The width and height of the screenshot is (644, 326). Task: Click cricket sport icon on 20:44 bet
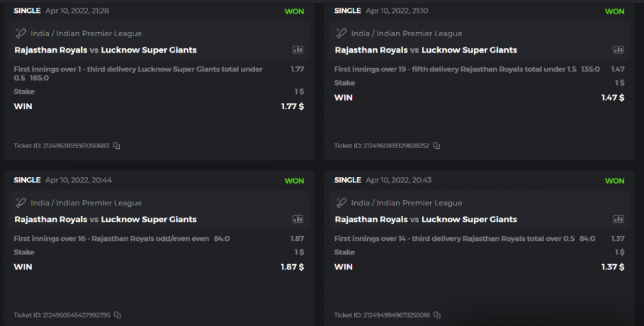tap(21, 203)
